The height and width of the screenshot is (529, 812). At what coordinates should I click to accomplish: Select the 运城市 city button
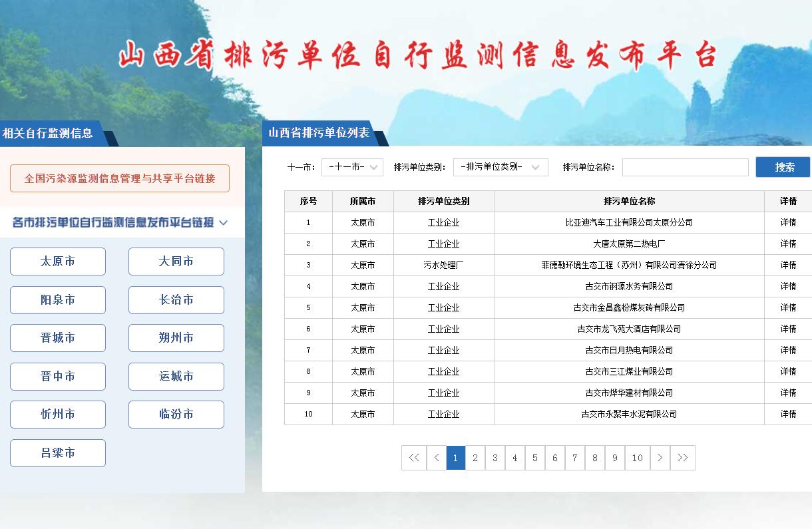[x=176, y=377]
